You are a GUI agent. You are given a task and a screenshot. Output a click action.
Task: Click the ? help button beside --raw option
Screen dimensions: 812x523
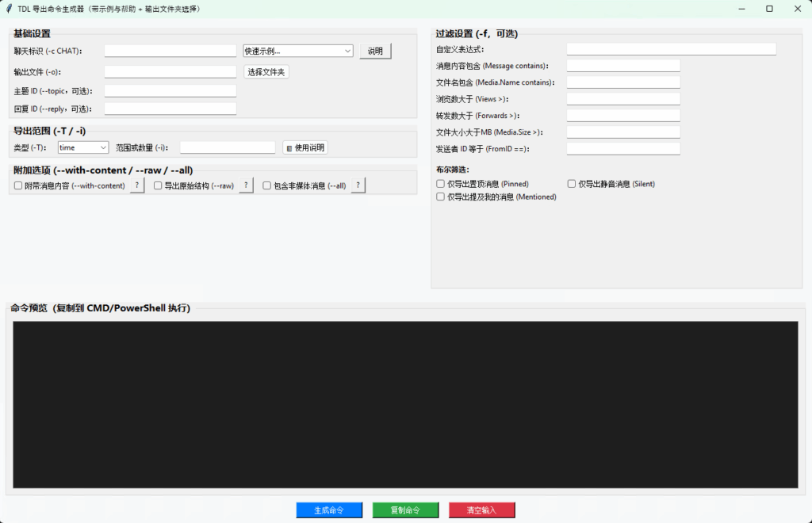[x=247, y=185]
